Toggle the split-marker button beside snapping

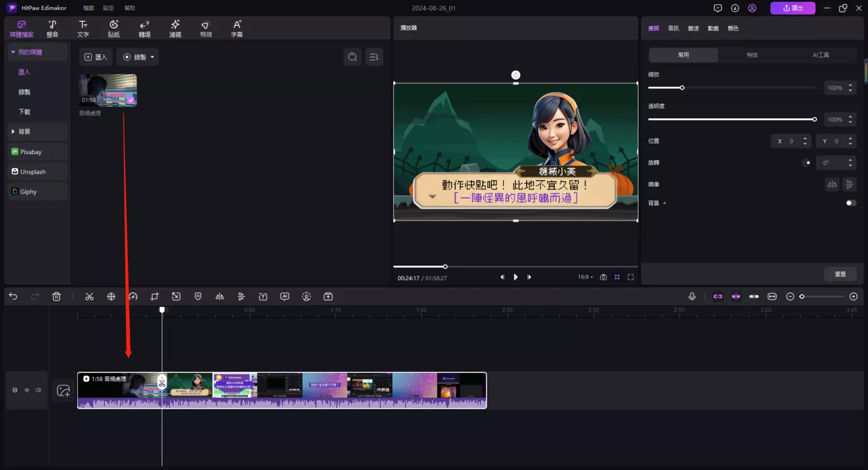754,296
